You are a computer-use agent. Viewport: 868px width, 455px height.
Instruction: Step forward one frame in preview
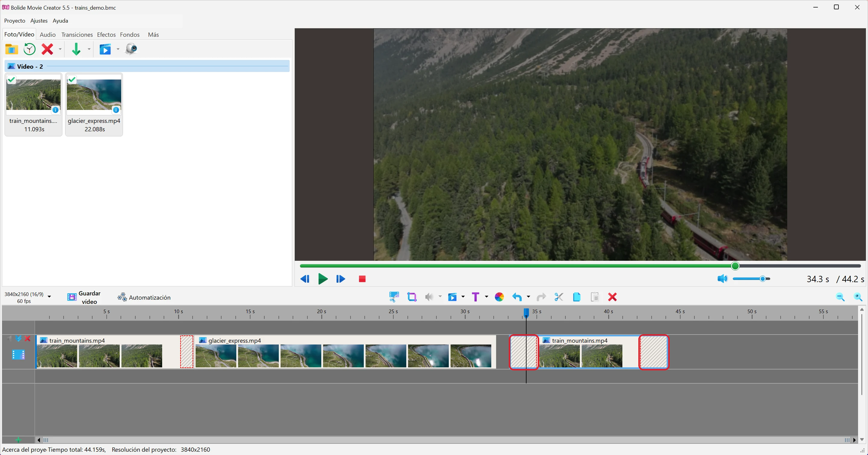[341, 279]
